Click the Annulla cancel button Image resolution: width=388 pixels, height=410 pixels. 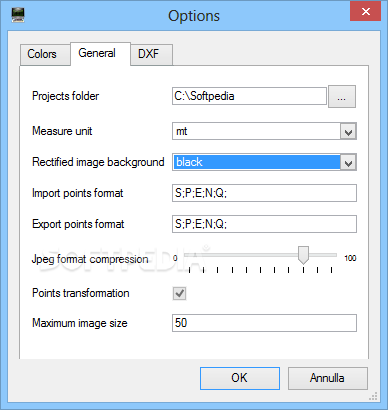tap(328, 378)
